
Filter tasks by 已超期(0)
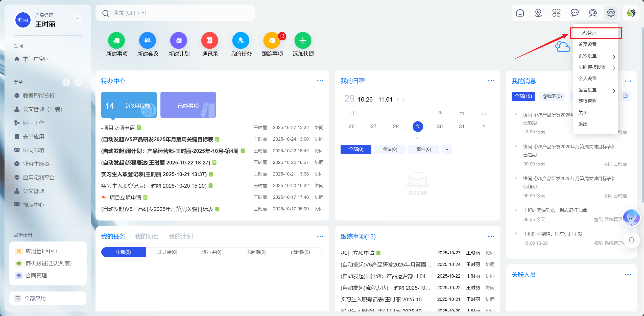click(x=300, y=252)
